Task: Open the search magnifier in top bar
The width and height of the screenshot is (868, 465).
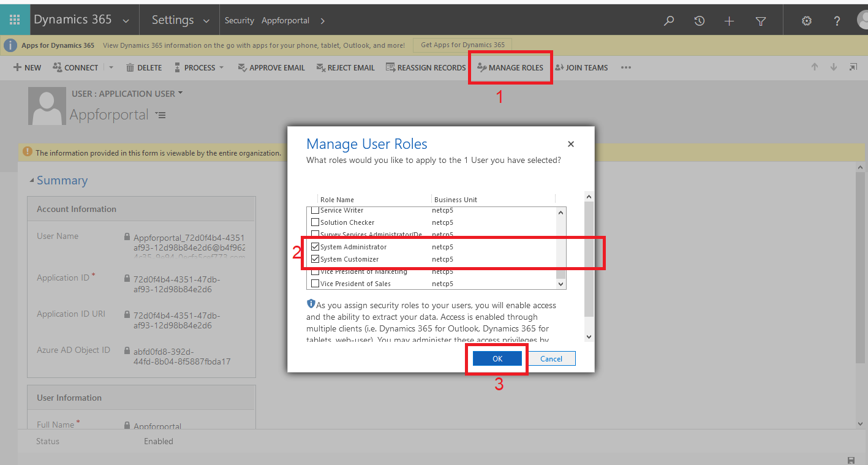Action: (x=669, y=21)
